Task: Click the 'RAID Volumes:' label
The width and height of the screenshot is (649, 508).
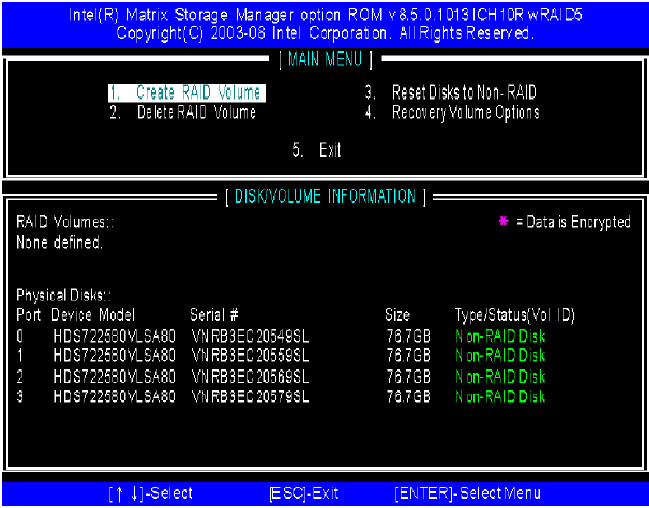Action: click(65, 222)
